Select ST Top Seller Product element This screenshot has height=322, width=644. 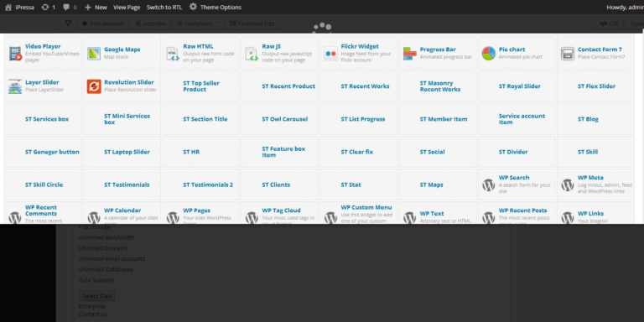(x=201, y=86)
